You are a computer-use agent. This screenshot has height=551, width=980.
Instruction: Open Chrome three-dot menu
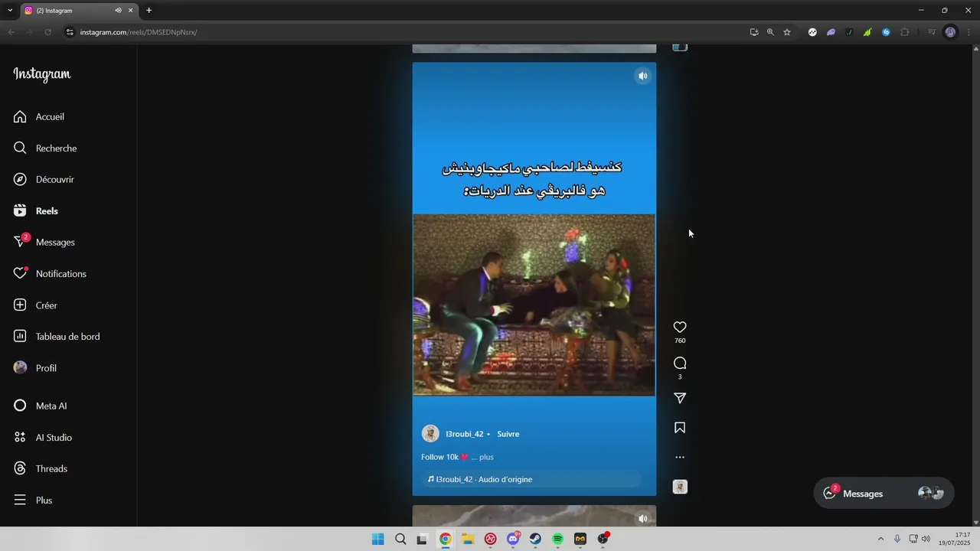(969, 32)
